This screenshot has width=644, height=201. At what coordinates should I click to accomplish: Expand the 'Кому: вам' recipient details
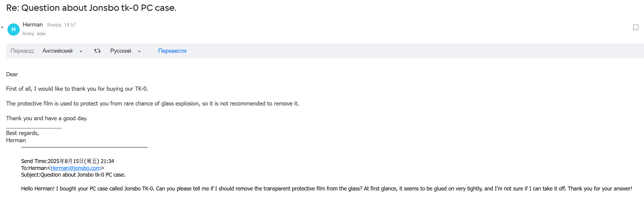pos(34,34)
